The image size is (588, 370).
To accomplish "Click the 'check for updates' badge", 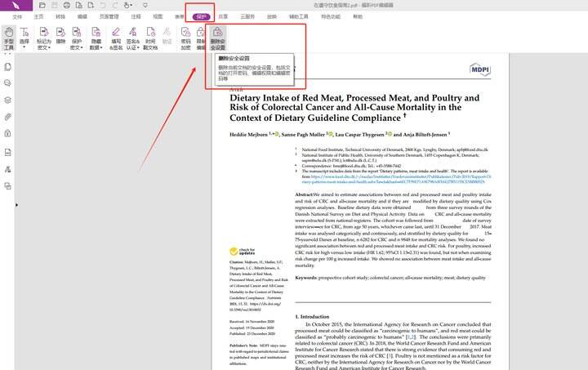I will (243, 252).
